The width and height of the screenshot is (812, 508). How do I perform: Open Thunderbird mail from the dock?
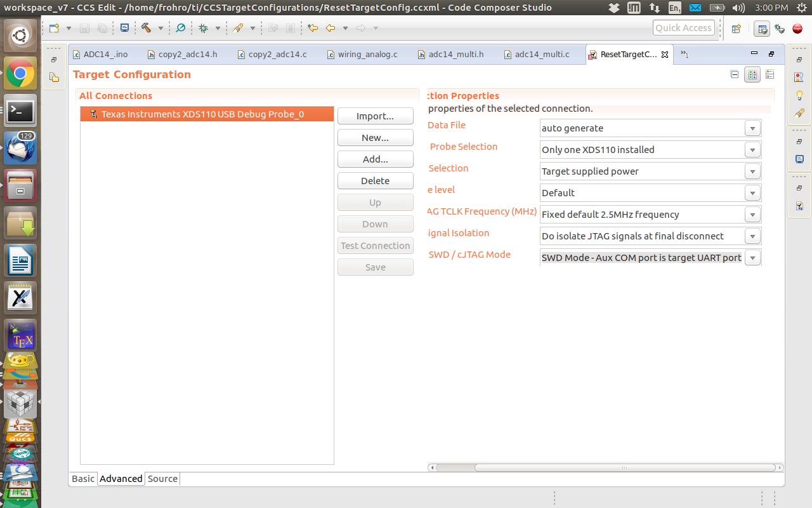point(20,148)
